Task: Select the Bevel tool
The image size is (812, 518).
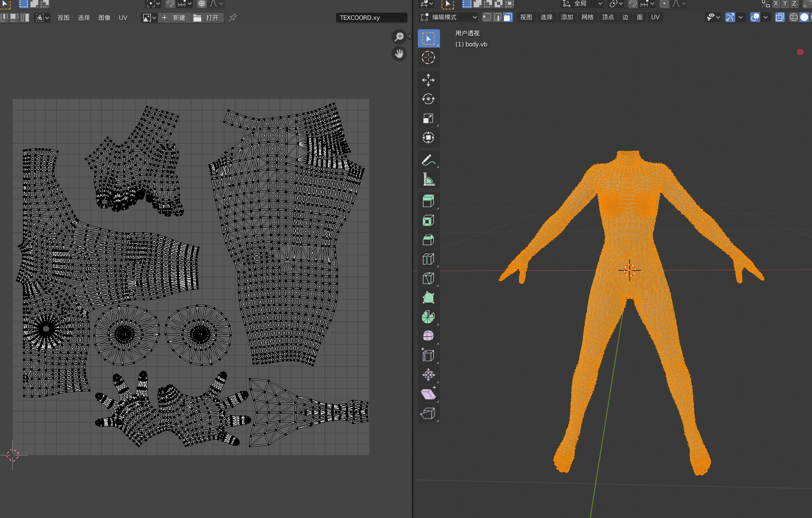Action: pos(428,240)
